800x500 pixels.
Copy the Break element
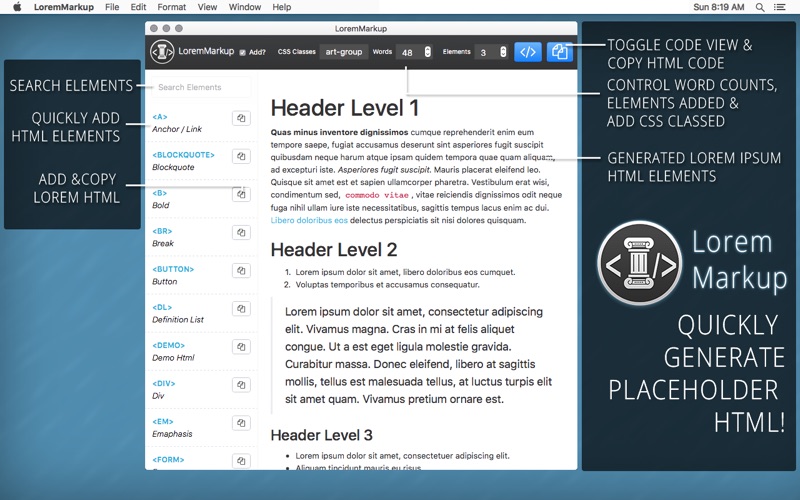point(241,233)
